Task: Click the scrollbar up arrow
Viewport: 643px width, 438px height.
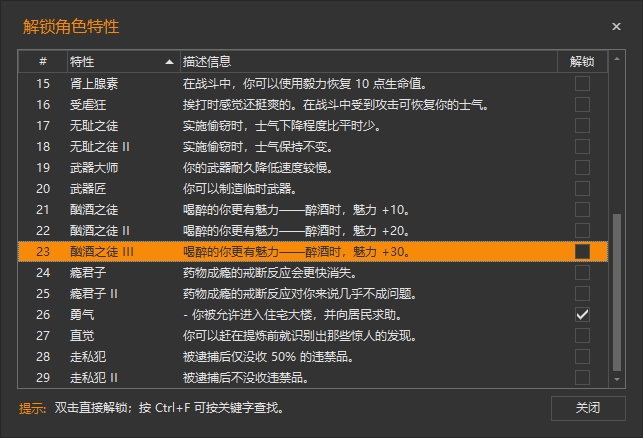Action: tap(617, 59)
